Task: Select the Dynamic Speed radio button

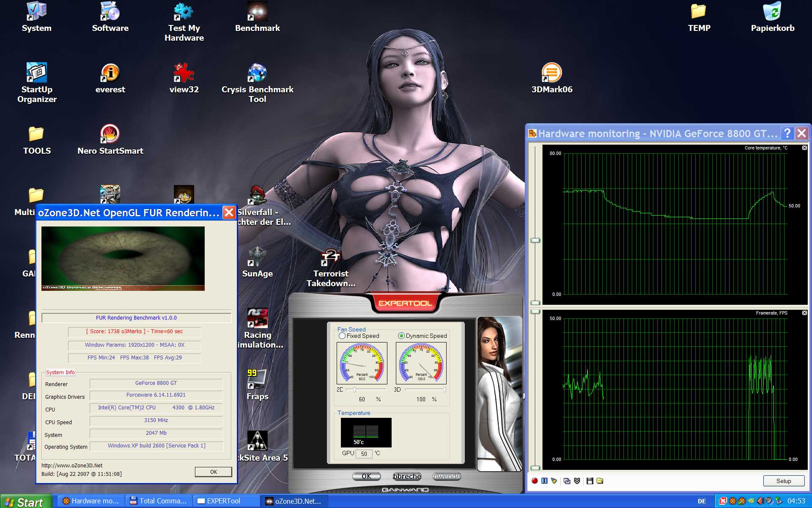Action: click(x=401, y=336)
